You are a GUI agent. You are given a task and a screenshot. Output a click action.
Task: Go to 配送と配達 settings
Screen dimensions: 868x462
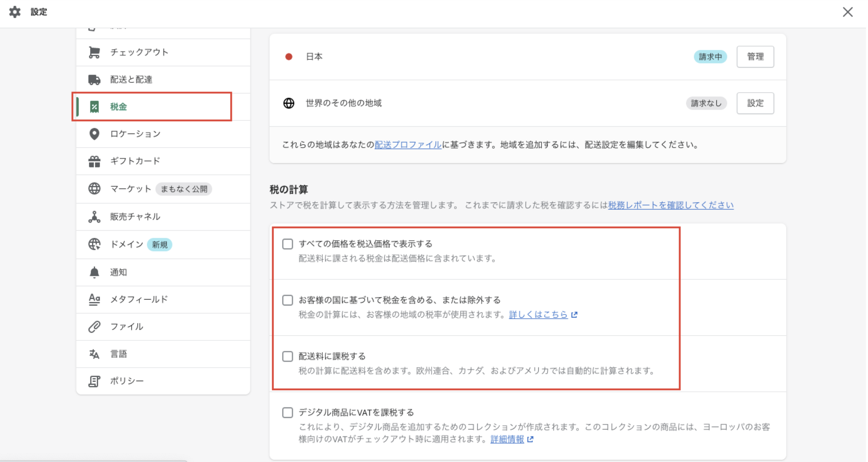(163, 80)
